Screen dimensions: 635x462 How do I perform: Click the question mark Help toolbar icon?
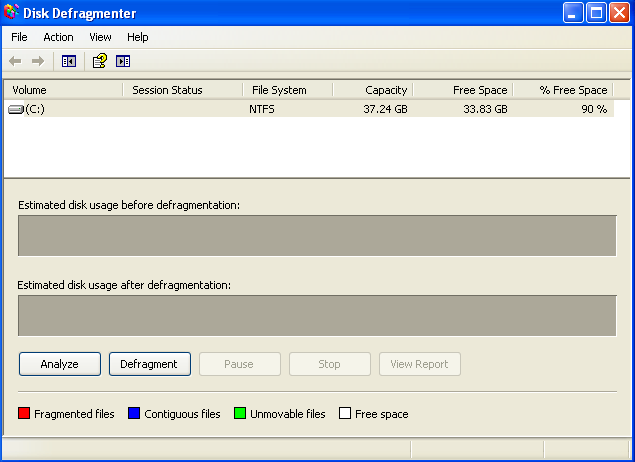click(x=99, y=61)
